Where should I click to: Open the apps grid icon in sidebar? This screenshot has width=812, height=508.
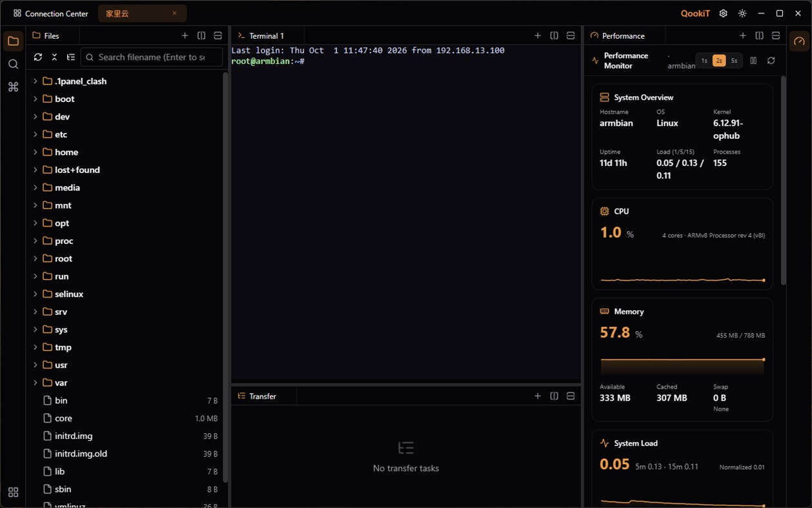[13, 493]
